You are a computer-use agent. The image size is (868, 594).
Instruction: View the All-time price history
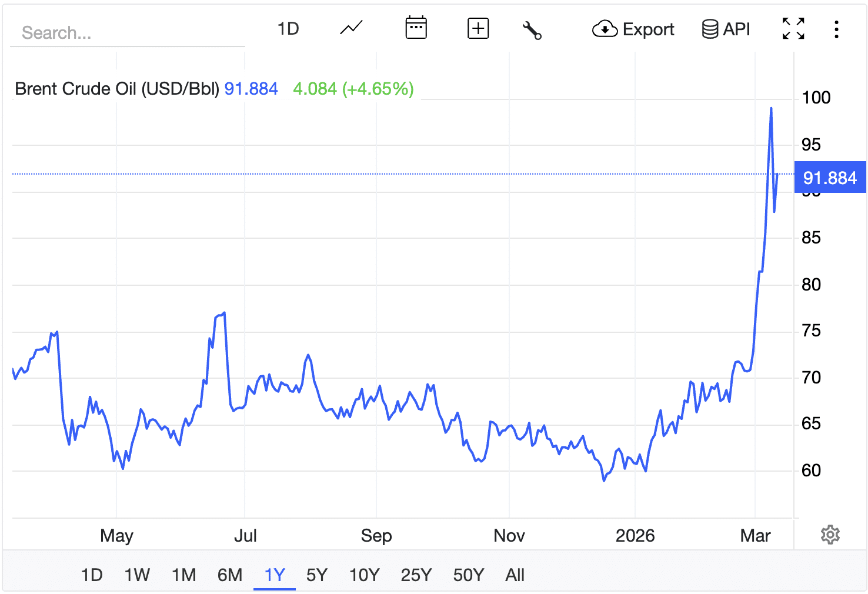(515, 575)
